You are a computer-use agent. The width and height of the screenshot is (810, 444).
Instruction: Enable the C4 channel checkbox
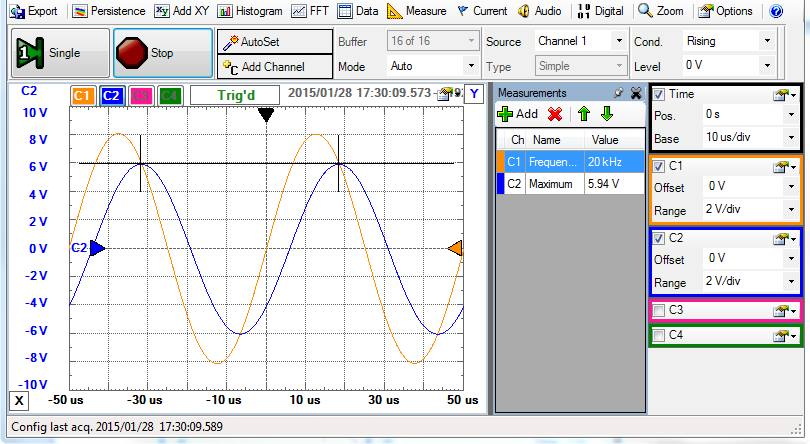pos(659,335)
